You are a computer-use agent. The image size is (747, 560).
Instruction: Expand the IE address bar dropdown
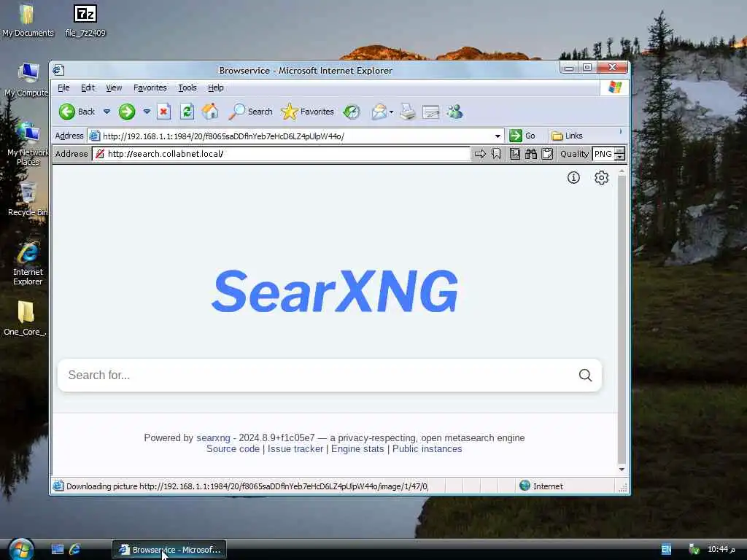tap(498, 136)
